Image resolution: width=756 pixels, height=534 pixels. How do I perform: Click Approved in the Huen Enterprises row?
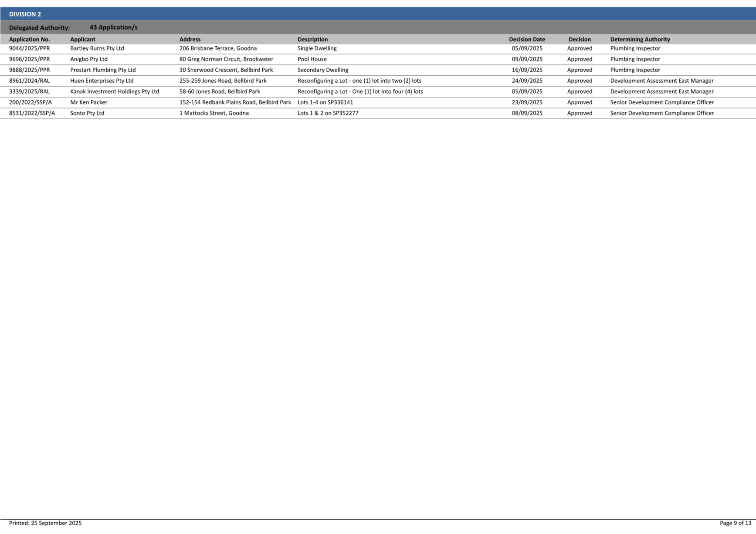[x=580, y=81]
